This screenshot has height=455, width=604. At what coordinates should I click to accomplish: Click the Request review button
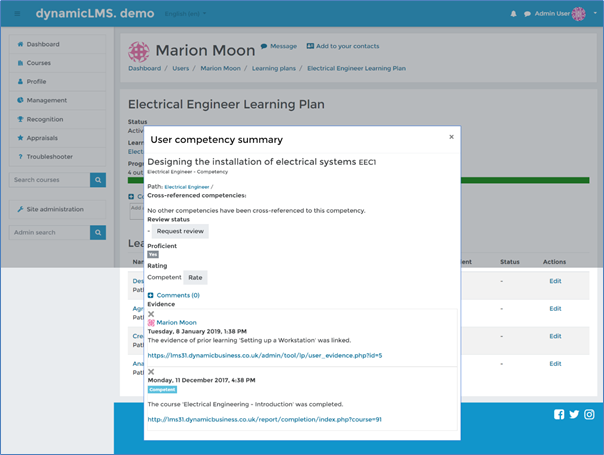pos(180,231)
